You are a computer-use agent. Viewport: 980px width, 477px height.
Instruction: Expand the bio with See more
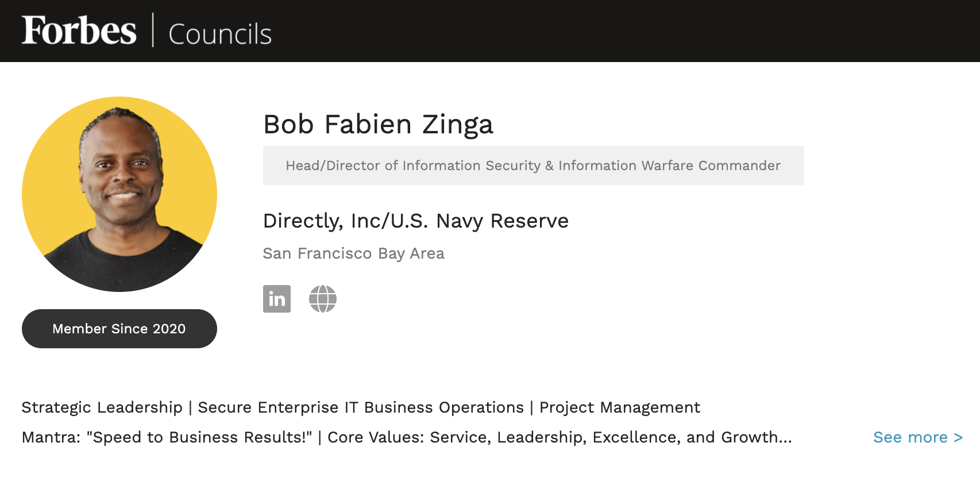point(918,437)
